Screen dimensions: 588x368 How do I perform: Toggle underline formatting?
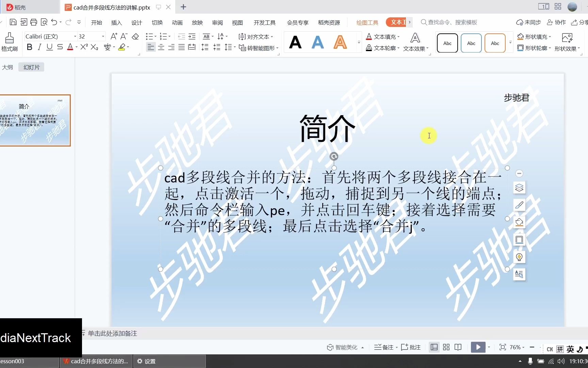49,47
